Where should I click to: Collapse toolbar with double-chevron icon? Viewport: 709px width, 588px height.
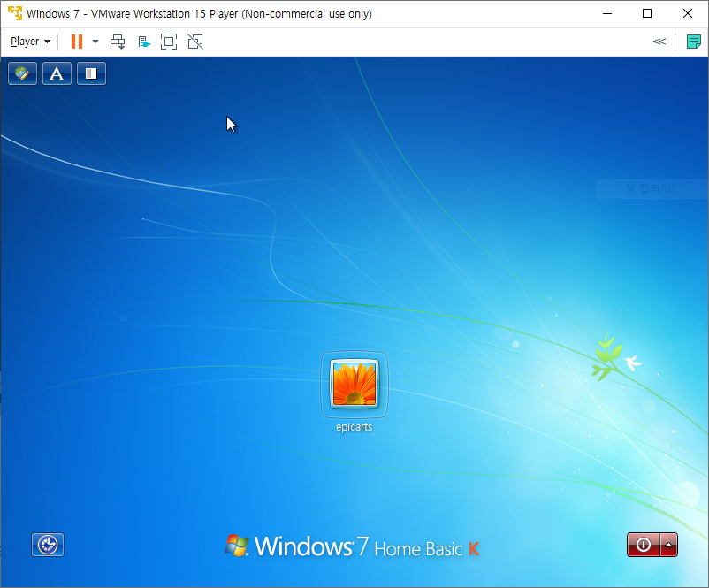tap(659, 42)
